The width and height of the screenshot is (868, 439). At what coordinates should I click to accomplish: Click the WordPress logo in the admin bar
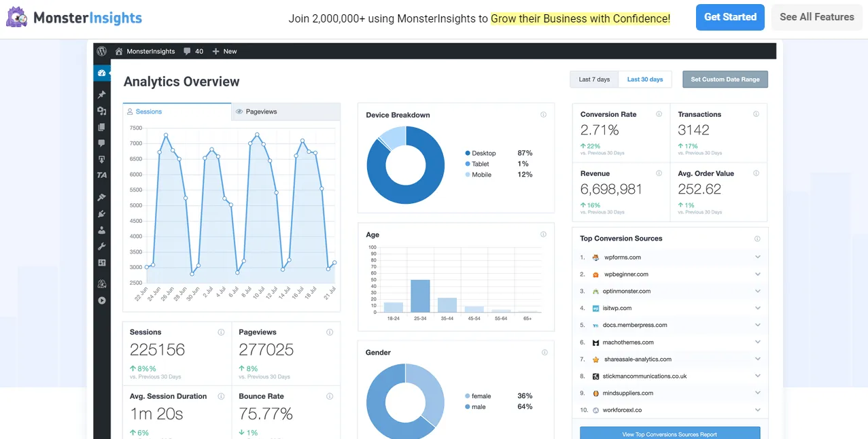coord(102,51)
